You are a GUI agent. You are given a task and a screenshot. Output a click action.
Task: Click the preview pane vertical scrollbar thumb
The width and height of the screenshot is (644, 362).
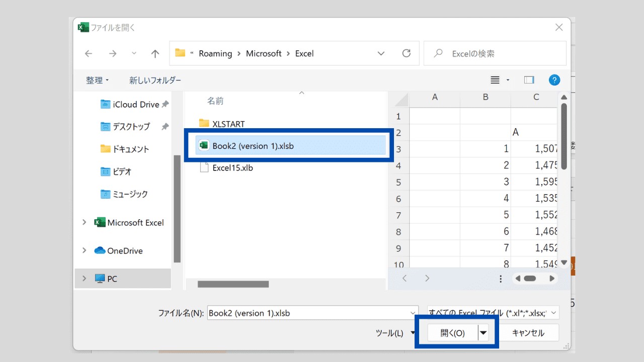point(564,136)
